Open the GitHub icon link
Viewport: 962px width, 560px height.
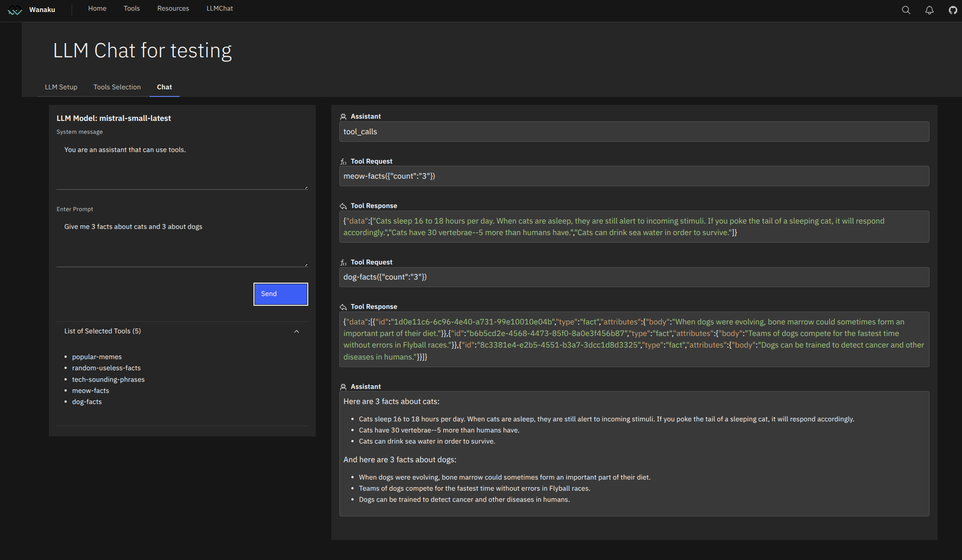click(x=953, y=10)
